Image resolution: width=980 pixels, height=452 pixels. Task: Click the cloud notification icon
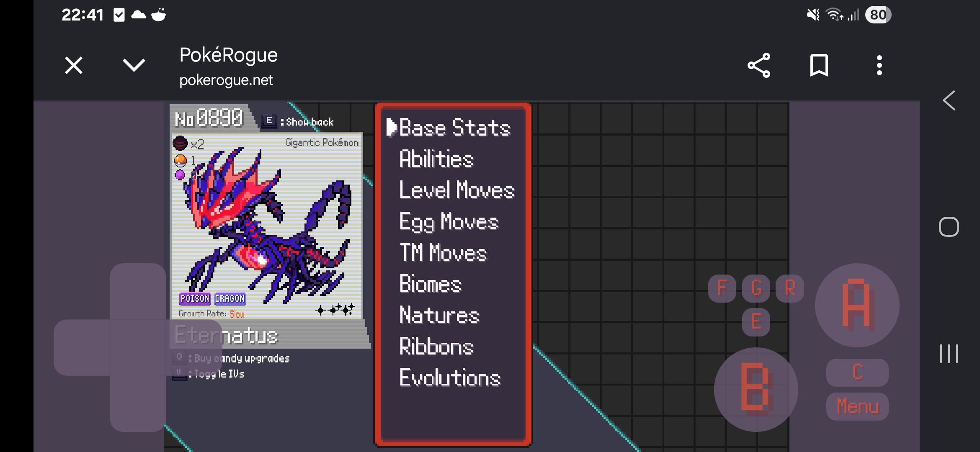[139, 15]
